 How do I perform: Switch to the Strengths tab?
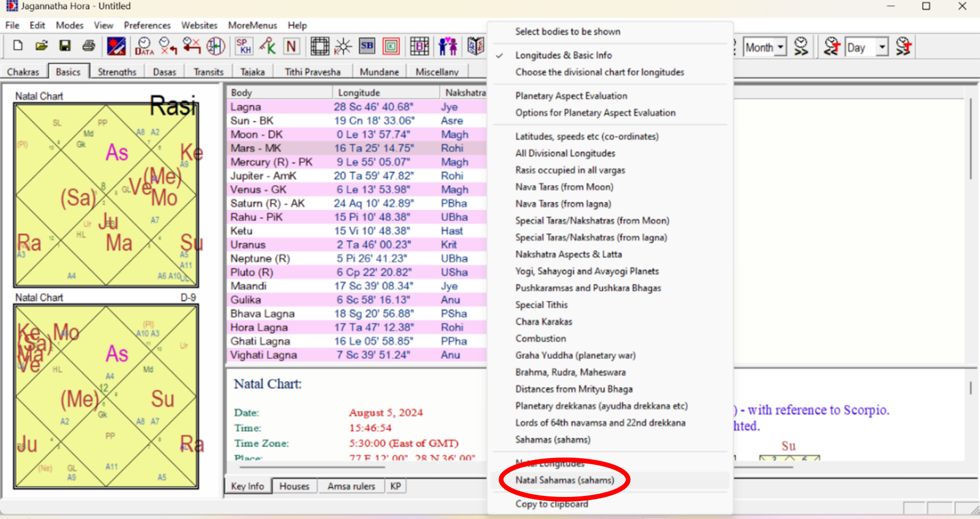click(x=117, y=71)
